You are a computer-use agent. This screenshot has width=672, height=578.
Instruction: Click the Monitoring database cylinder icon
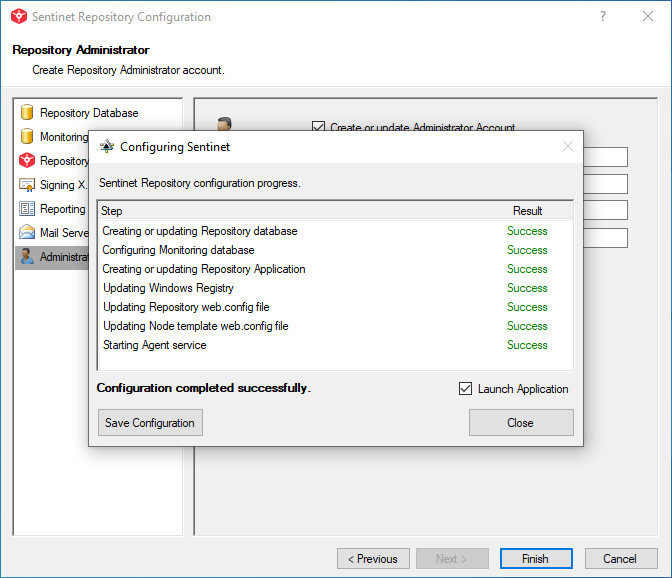point(27,136)
